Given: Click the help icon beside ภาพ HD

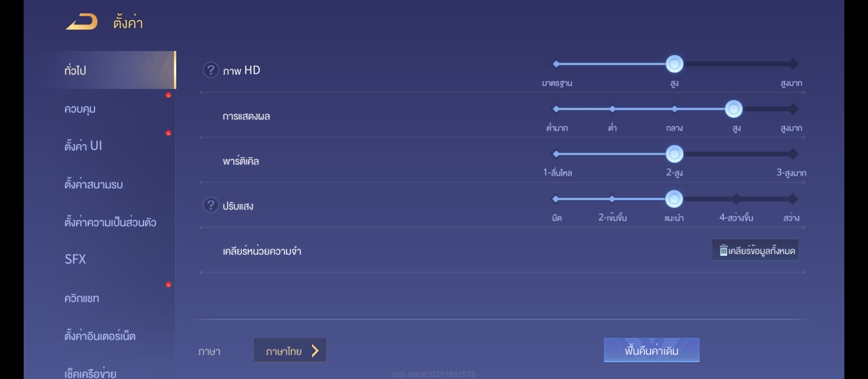Looking at the screenshot, I should (210, 70).
